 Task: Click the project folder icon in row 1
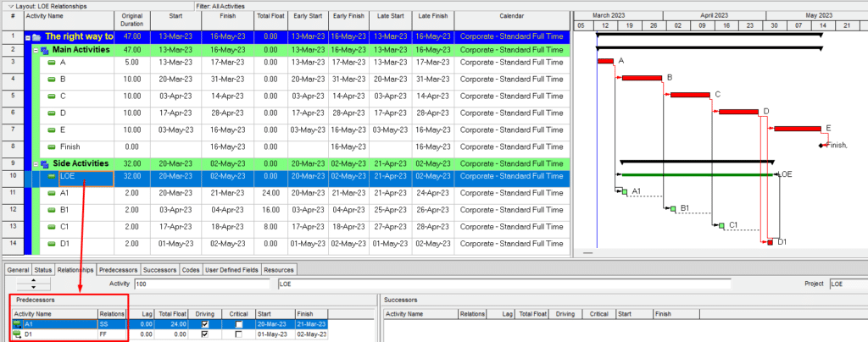[36, 36]
